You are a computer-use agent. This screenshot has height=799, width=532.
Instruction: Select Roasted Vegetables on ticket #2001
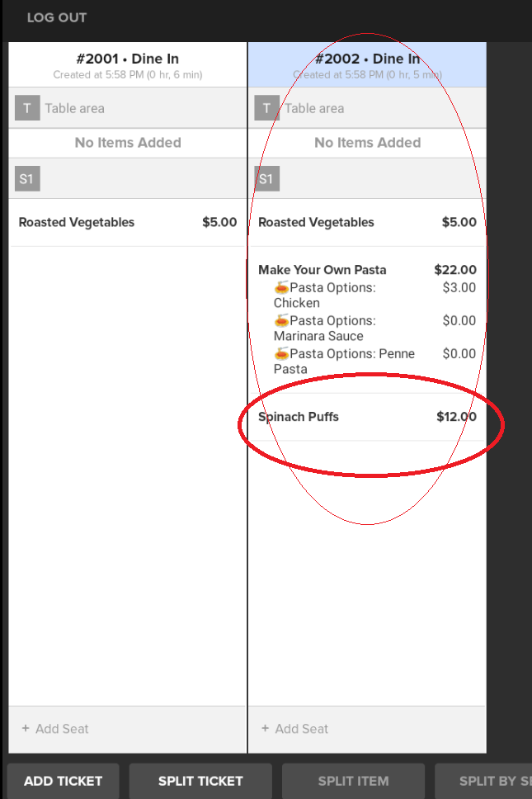[77, 222]
